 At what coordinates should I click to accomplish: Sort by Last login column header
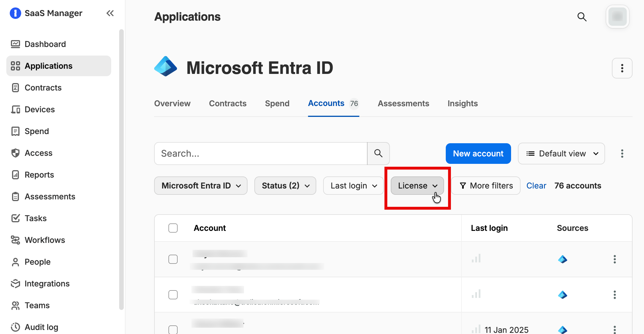489,228
